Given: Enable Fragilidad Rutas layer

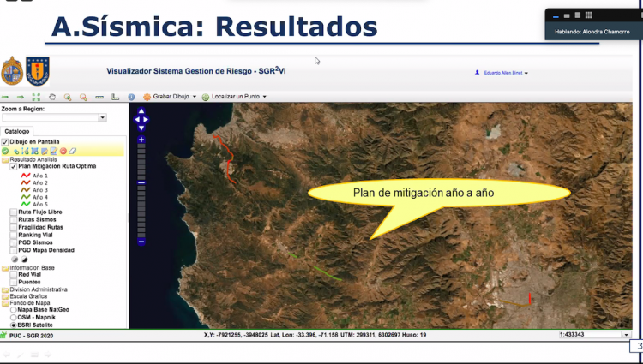Looking at the screenshot, I should [x=14, y=227].
